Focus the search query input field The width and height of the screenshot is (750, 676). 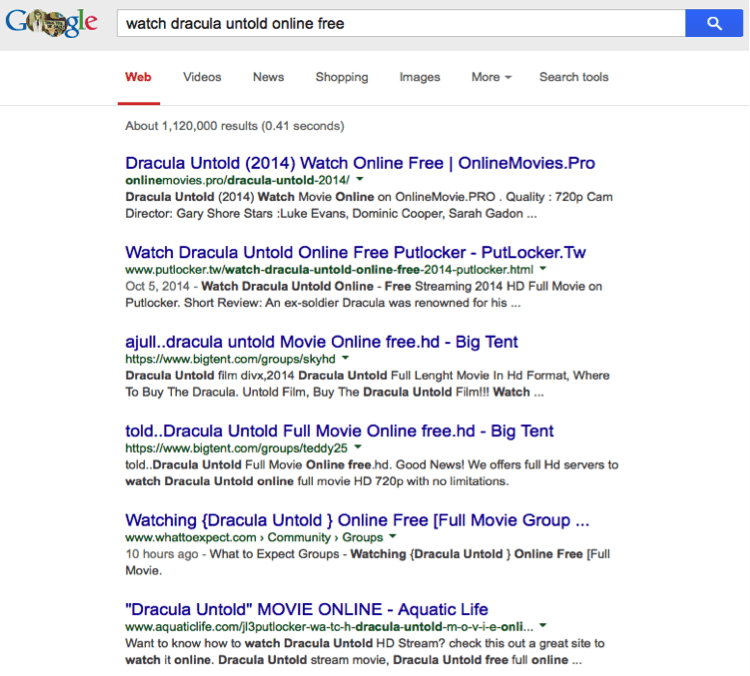(x=401, y=23)
